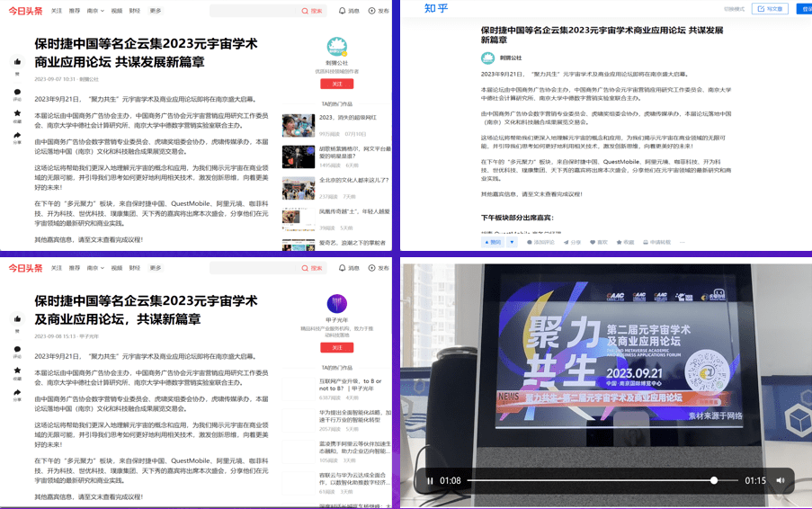Favorite the top Toutiao article with star icon
Image resolution: width=812 pixels, height=509 pixels.
[17, 114]
